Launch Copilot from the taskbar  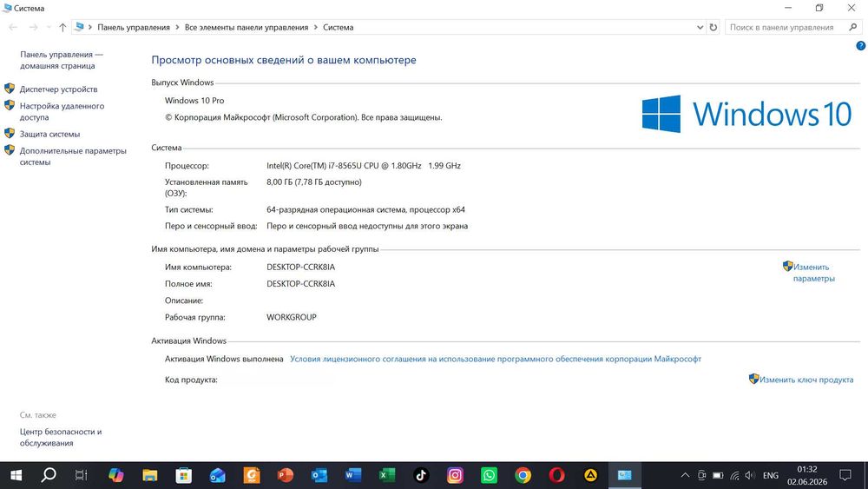[116, 475]
